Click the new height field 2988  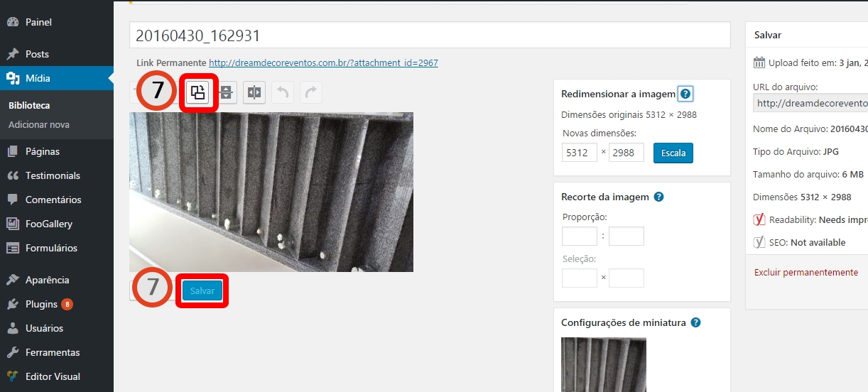click(x=626, y=153)
